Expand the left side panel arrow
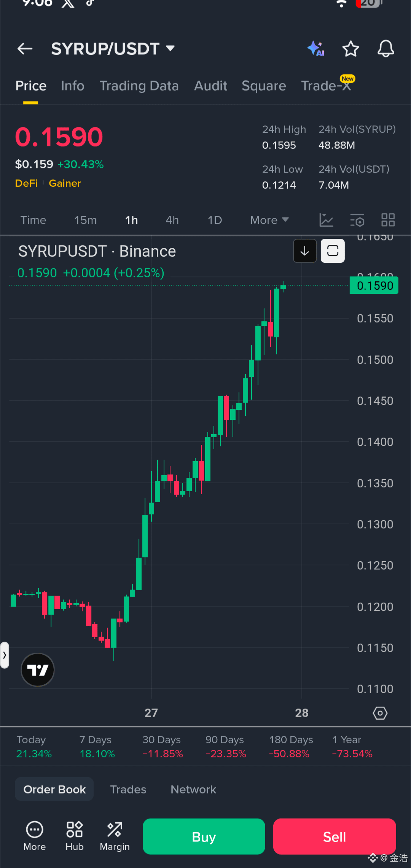This screenshot has width=411, height=868. pyautogui.click(x=4, y=655)
